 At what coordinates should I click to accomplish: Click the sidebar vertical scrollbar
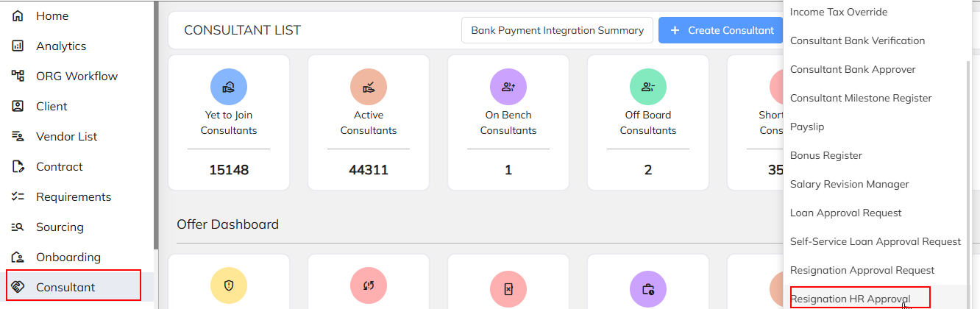point(155,125)
